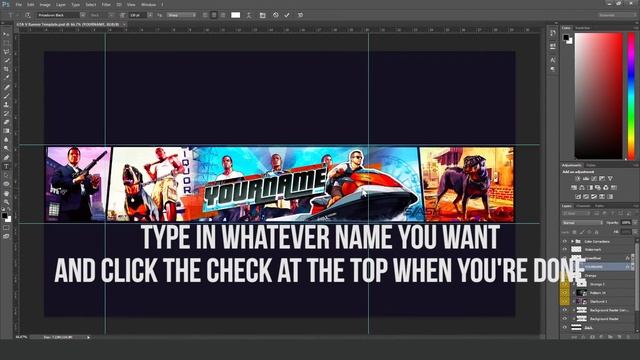
Task: Select the Clone Stamp tool
Action: point(6,104)
